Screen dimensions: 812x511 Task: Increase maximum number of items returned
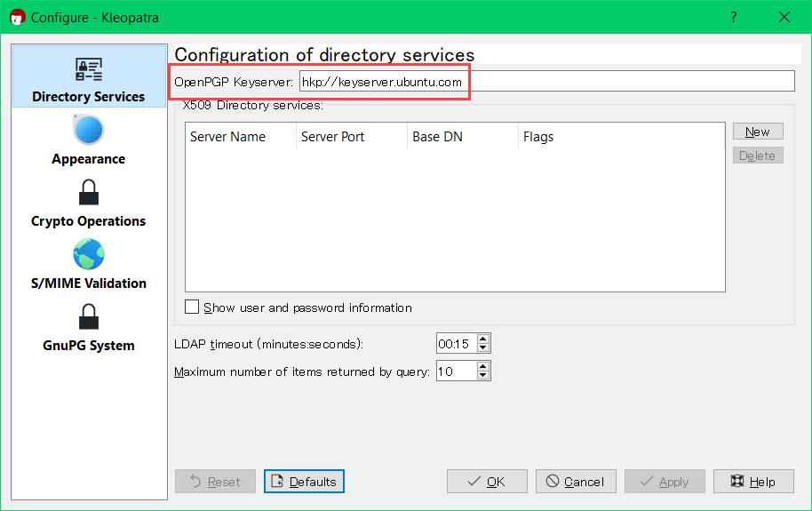(483, 365)
